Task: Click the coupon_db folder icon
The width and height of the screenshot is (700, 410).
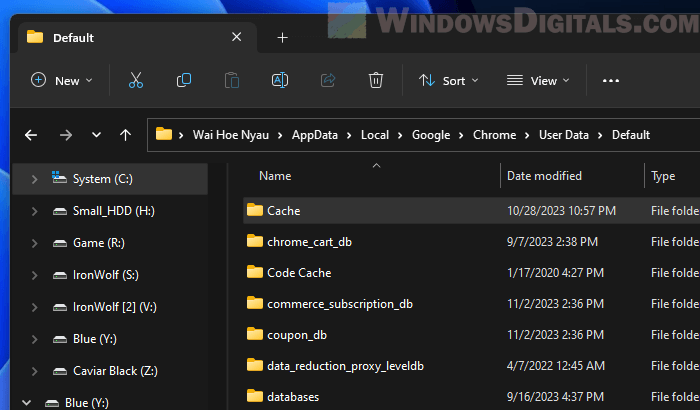Action: (x=255, y=334)
